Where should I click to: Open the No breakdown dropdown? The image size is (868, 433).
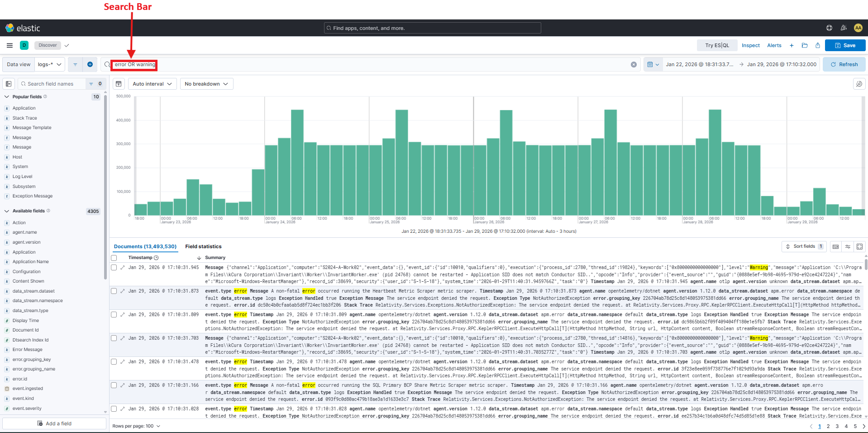(206, 84)
